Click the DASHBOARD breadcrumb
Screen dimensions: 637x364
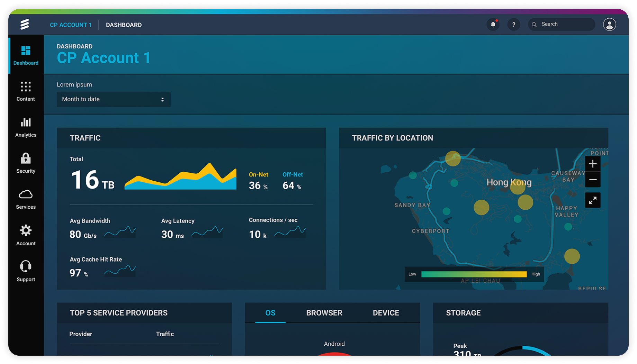[x=124, y=25]
